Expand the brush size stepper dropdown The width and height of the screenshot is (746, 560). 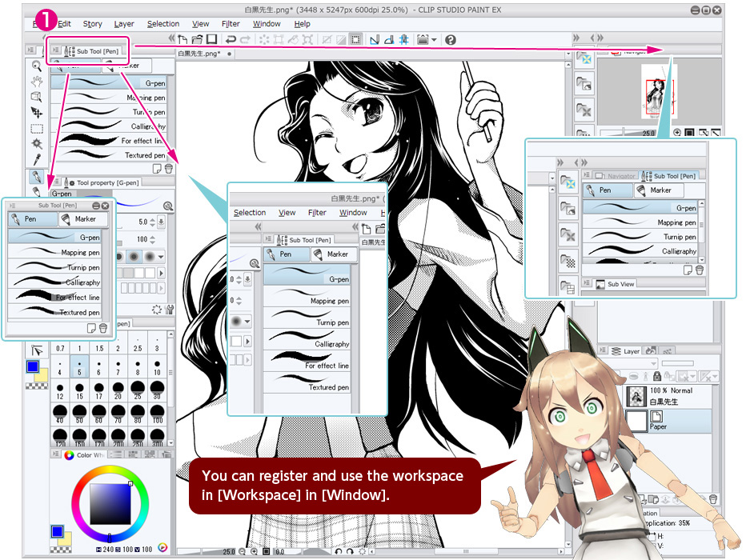[161, 222]
